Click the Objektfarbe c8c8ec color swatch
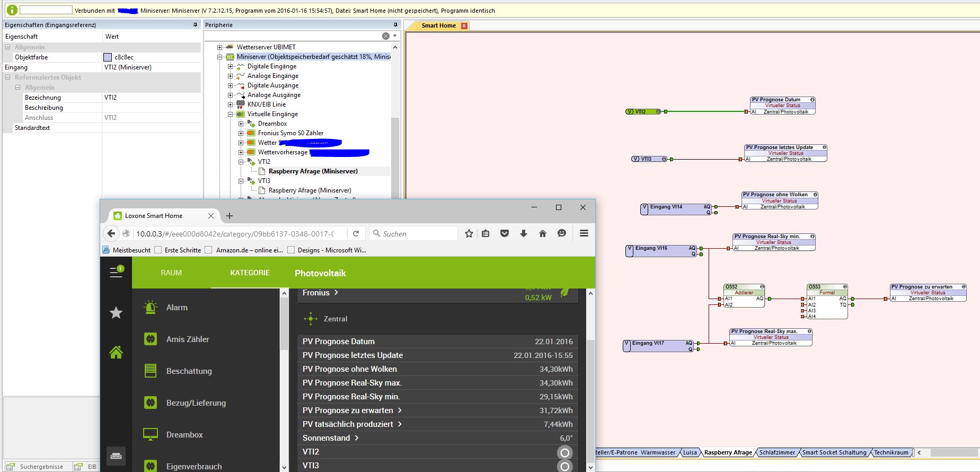Viewport: 980px width, 472px height. click(x=108, y=57)
